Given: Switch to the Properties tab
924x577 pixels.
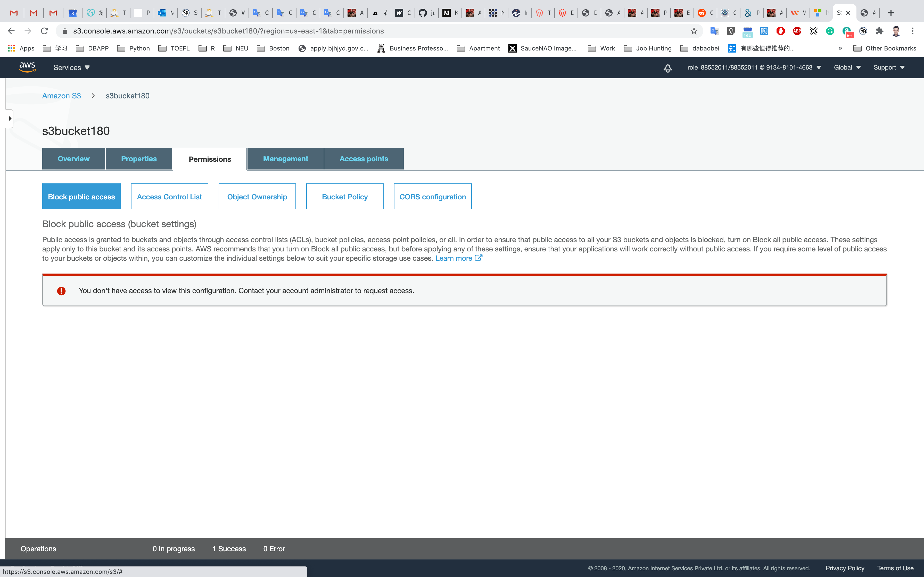Looking at the screenshot, I should tap(139, 159).
